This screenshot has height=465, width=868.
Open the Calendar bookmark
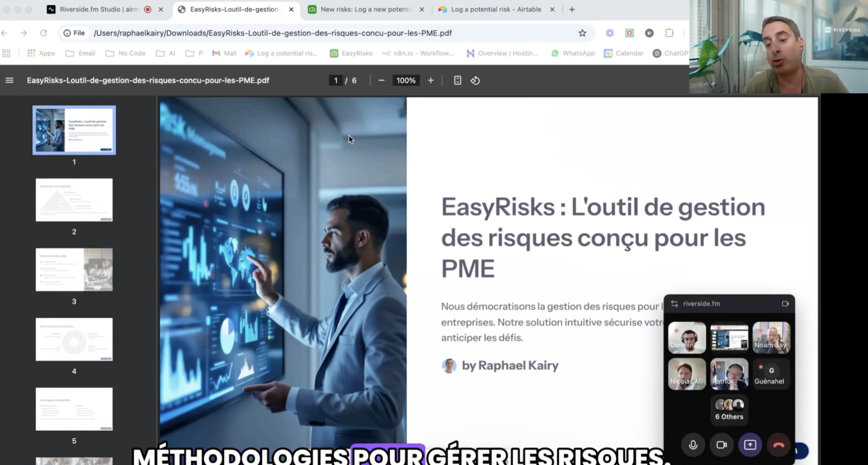point(624,53)
